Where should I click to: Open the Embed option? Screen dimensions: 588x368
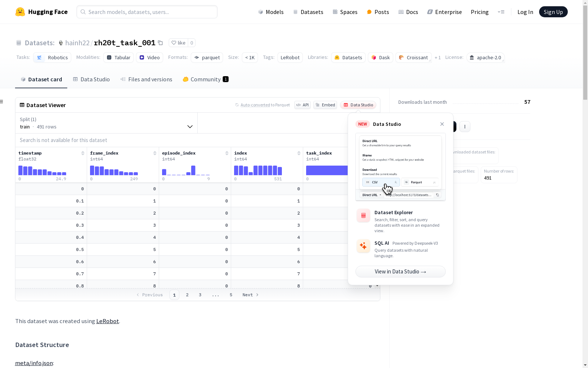click(x=325, y=105)
